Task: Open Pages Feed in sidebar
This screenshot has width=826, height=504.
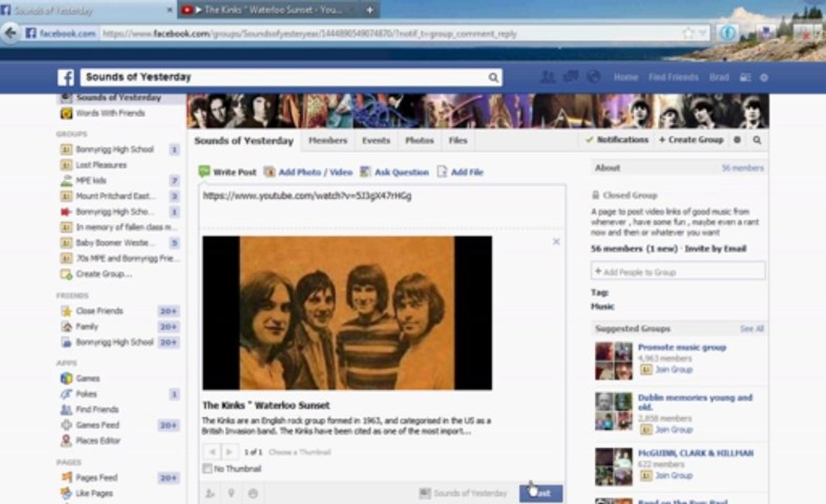Action: point(97,477)
